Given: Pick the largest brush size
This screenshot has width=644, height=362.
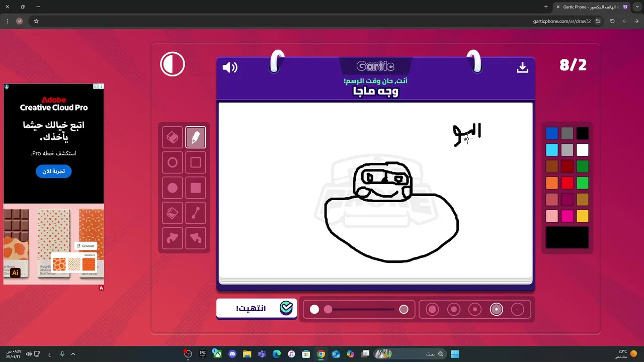Looking at the screenshot, I should (x=432, y=310).
